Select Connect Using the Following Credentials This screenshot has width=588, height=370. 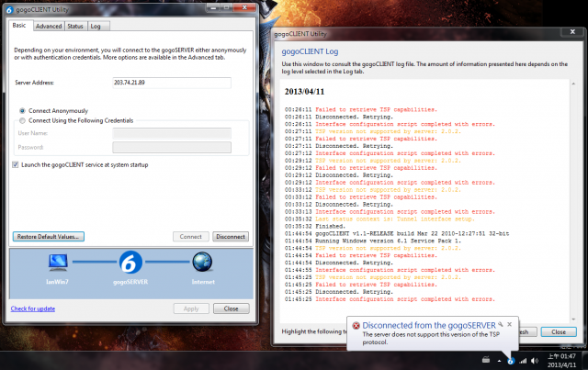coord(22,120)
